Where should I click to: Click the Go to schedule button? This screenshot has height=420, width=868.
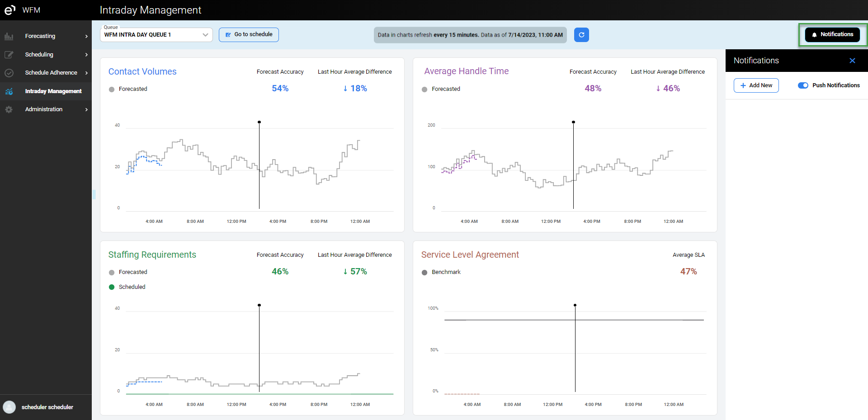(249, 35)
